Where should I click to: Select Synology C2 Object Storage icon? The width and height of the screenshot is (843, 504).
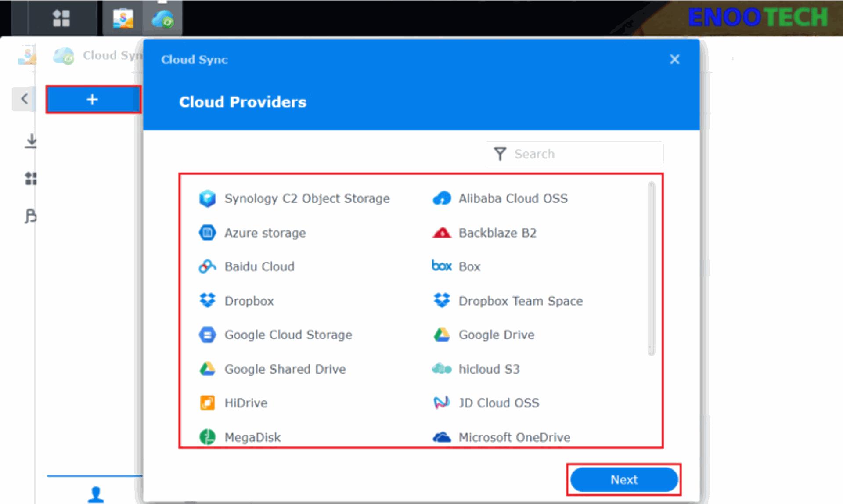tap(207, 198)
